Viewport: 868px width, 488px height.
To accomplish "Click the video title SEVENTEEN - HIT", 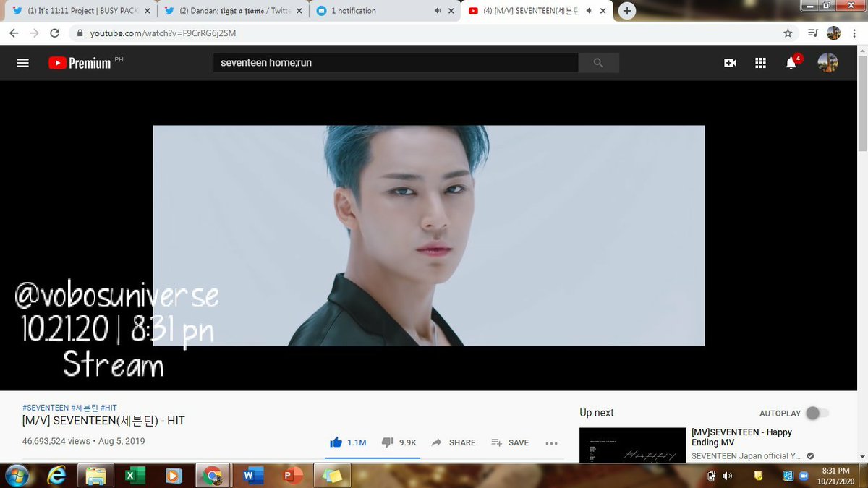I will [103, 421].
